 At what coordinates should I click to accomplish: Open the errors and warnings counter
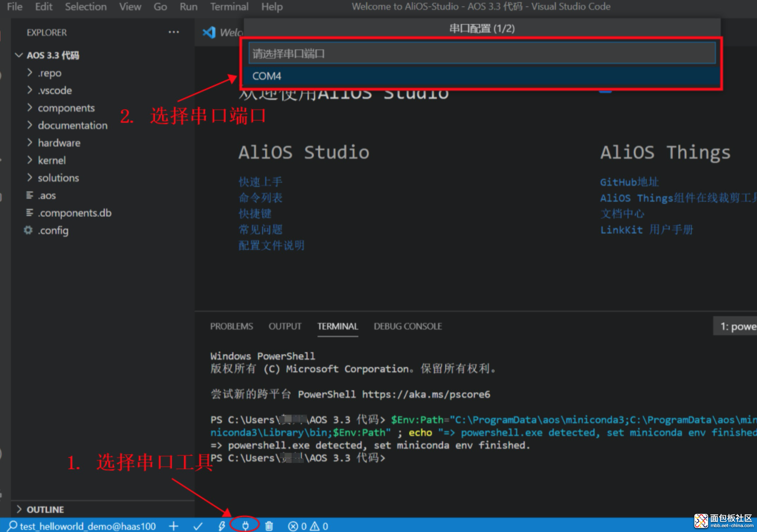[308, 526]
